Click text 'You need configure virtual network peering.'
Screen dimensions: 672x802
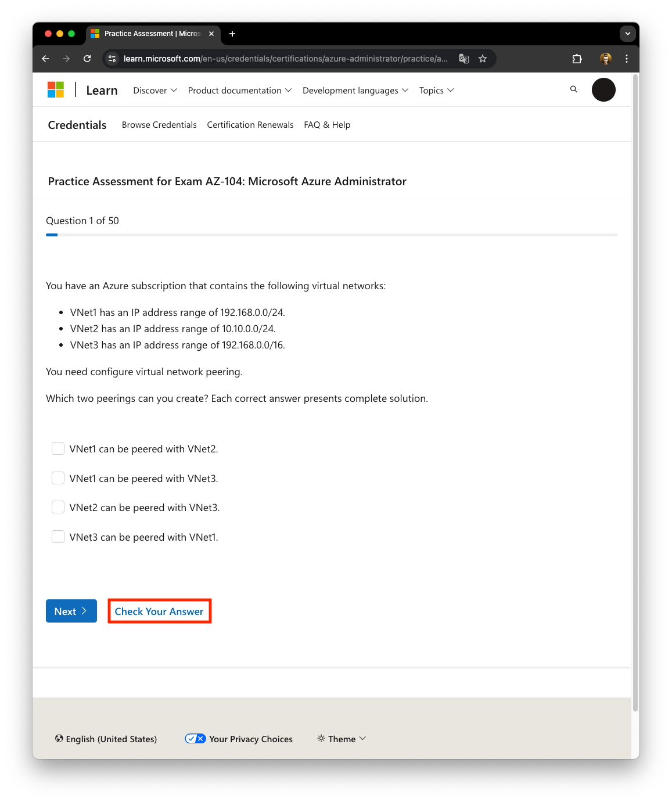pos(144,372)
